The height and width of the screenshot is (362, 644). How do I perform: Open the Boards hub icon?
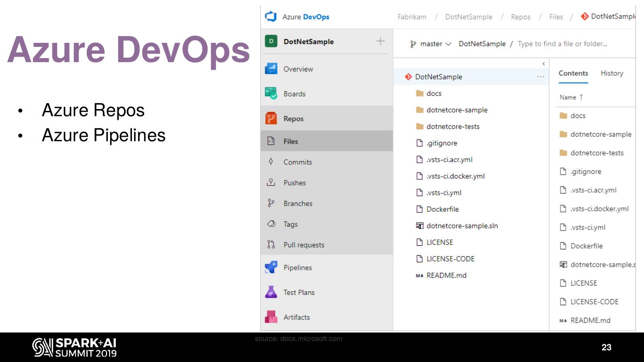(x=271, y=93)
